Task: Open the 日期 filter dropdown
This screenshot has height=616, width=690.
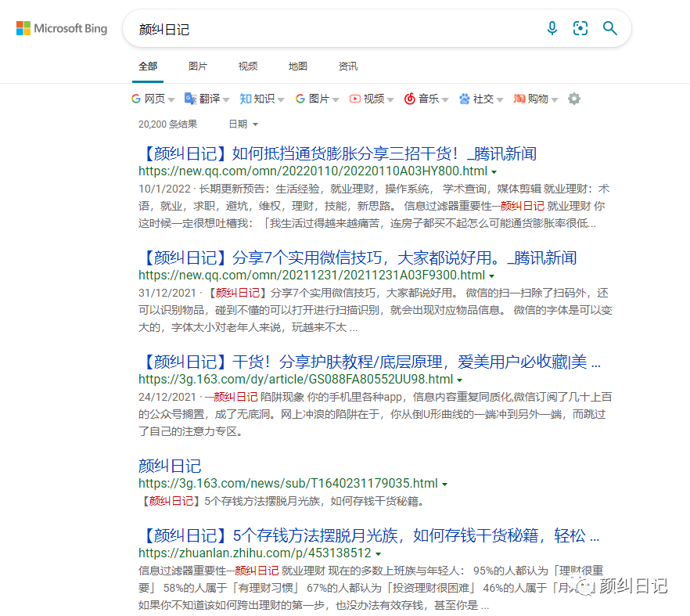Action: click(x=243, y=124)
